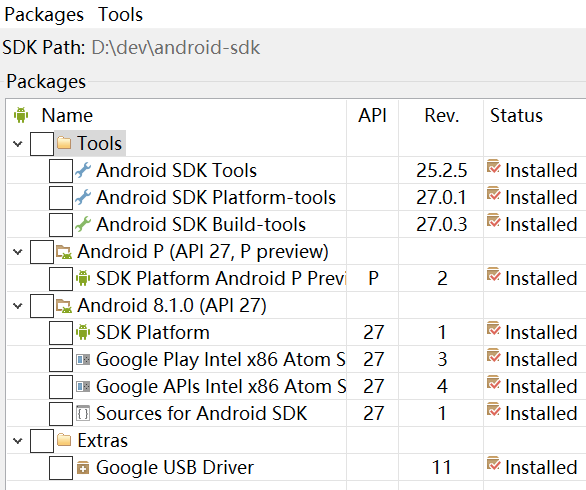Click the Google USB Driver package icon
Viewport: 586px width, 490px height.
pyautogui.click(x=83, y=468)
